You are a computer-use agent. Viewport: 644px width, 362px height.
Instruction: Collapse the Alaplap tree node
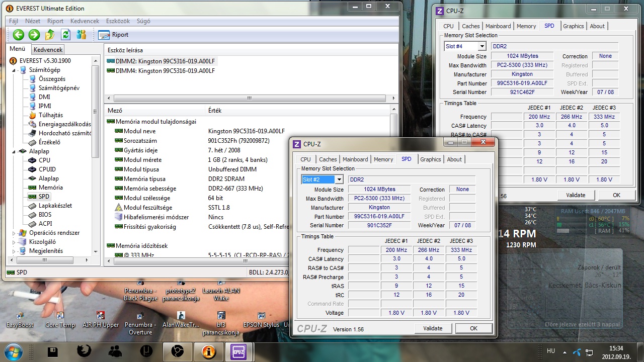pyautogui.click(x=15, y=151)
